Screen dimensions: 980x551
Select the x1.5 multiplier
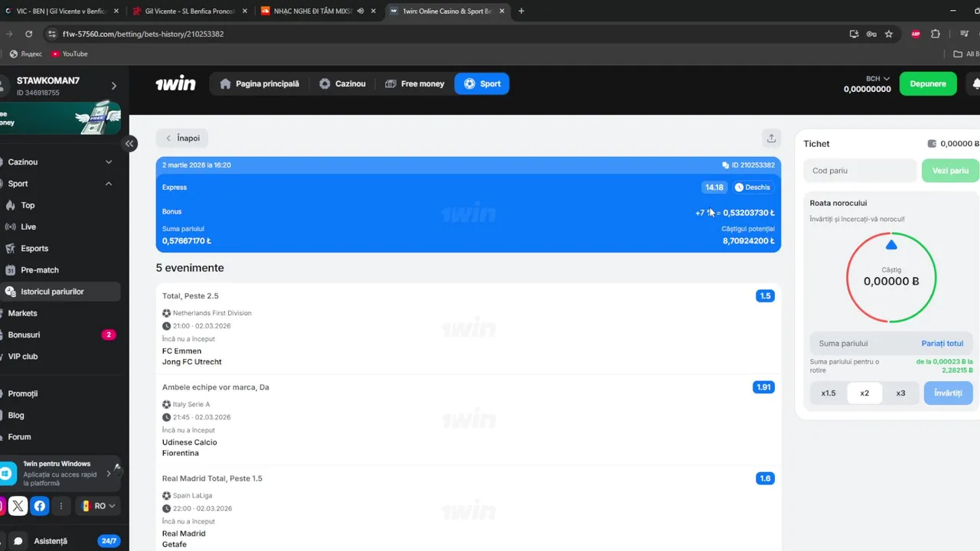coord(828,393)
